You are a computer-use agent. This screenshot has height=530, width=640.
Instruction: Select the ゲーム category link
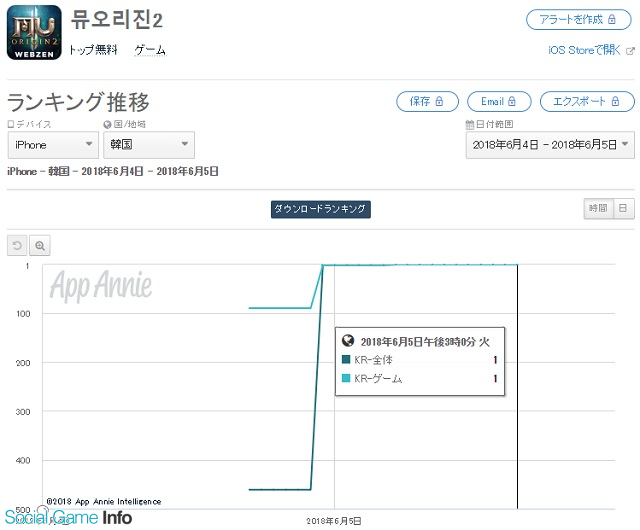click(x=150, y=50)
